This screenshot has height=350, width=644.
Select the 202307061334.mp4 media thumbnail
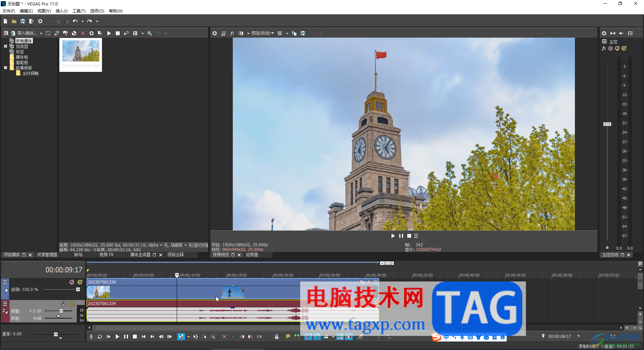(x=80, y=55)
